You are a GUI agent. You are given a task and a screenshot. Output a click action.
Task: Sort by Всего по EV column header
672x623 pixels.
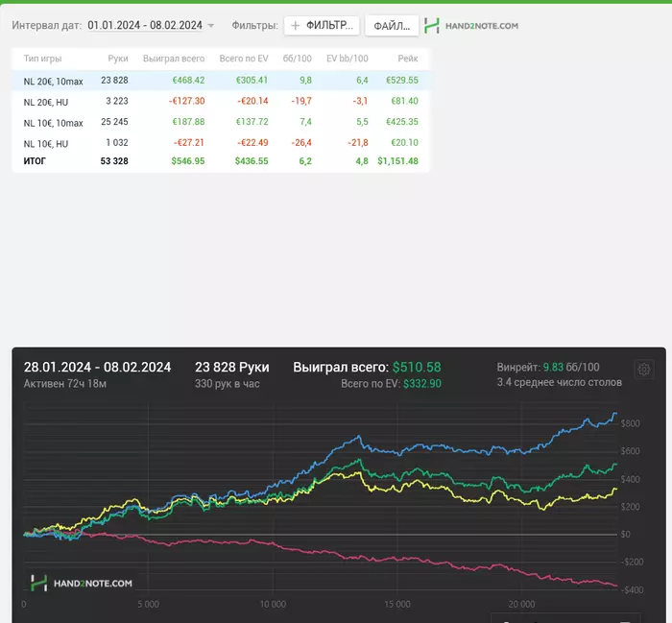243,60
